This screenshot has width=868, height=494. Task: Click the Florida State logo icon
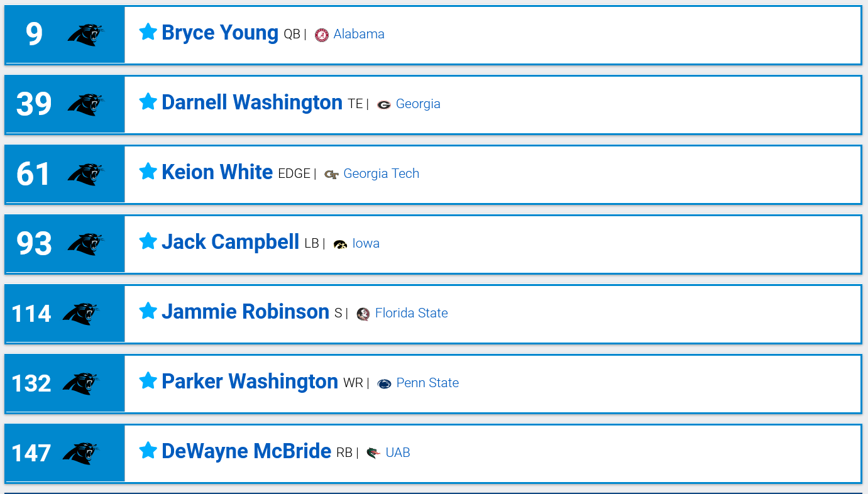click(363, 314)
